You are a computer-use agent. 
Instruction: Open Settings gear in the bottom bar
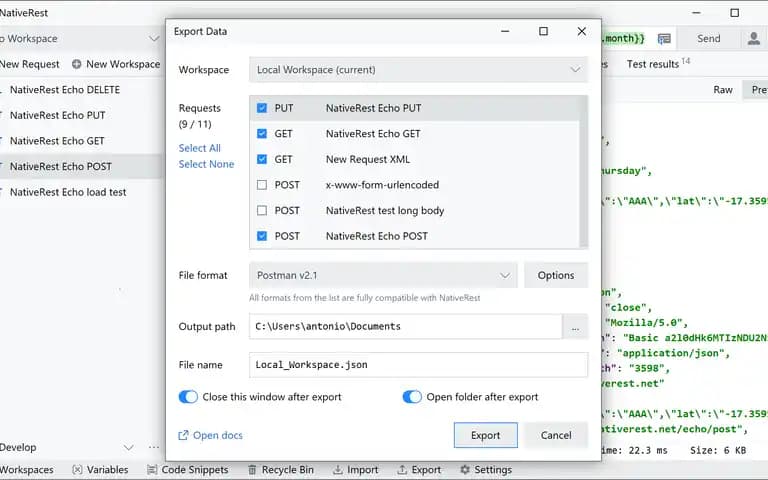(x=464, y=470)
